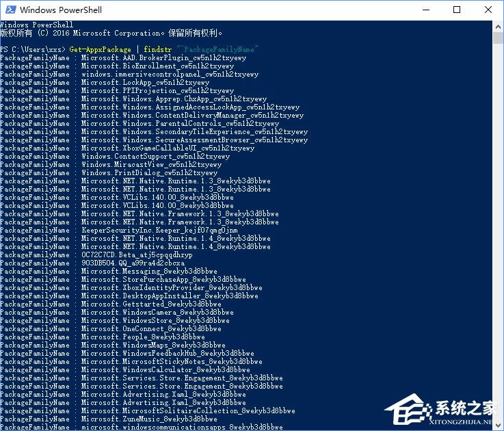Select the Microsoft.People_8wekyb3d8bbwe line

pos(103,337)
